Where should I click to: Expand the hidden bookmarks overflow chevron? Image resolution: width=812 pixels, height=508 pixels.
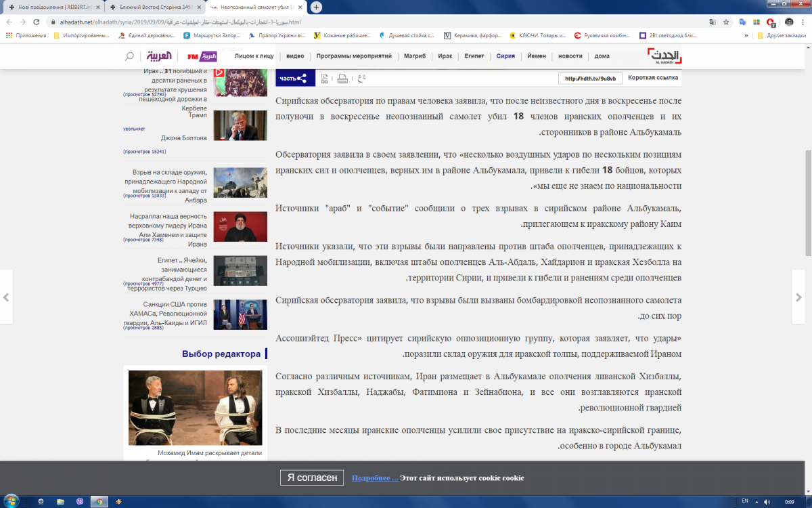(746, 35)
